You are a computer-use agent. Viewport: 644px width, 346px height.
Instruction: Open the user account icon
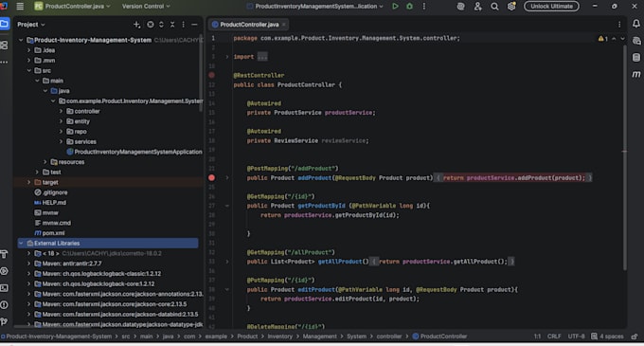click(x=477, y=7)
